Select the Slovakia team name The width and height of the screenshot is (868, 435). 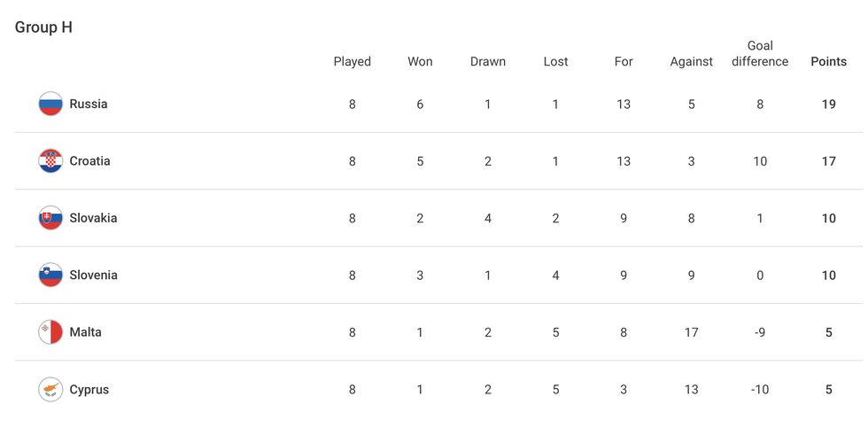pyautogui.click(x=93, y=218)
